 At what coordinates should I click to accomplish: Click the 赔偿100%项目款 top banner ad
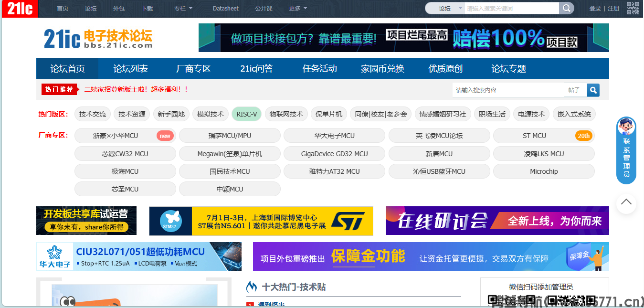[403, 38]
